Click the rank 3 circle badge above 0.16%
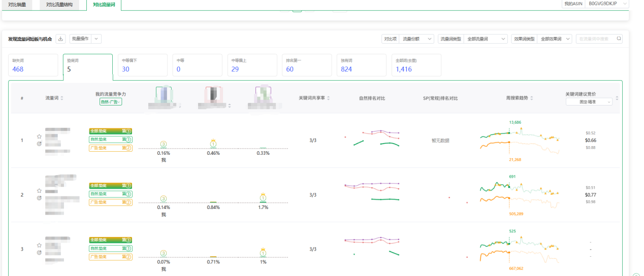Image resolution: width=644 pixels, height=276 pixels. 163,144
